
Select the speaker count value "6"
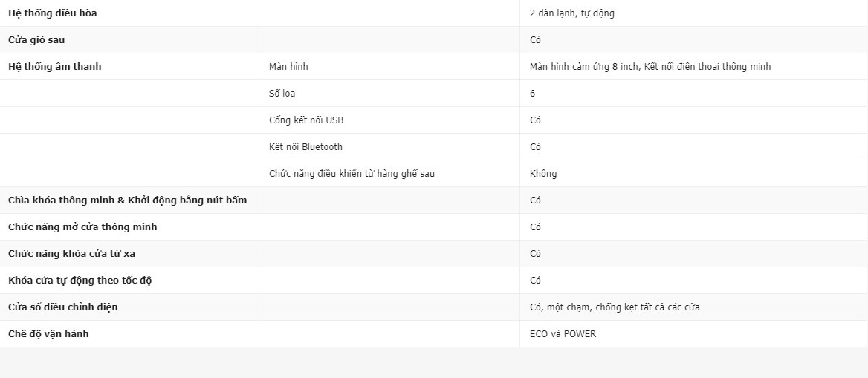coord(533,94)
